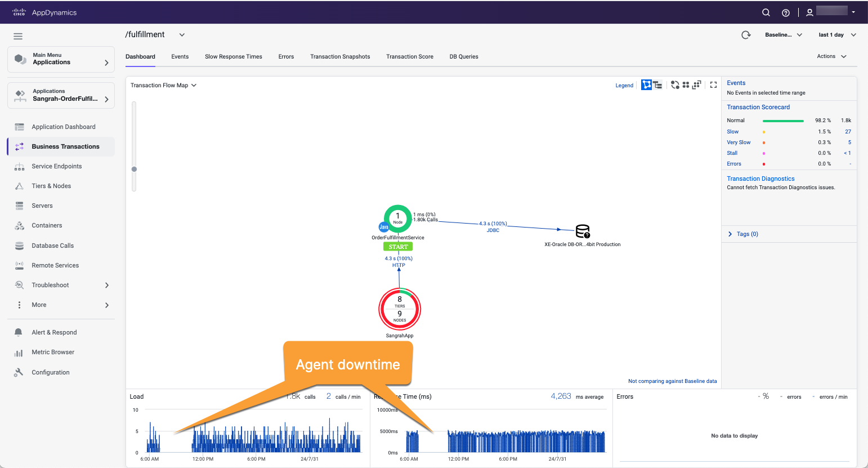Screen dimensions: 868x468
Task: Open the hamburger navigation menu
Action: (x=18, y=37)
